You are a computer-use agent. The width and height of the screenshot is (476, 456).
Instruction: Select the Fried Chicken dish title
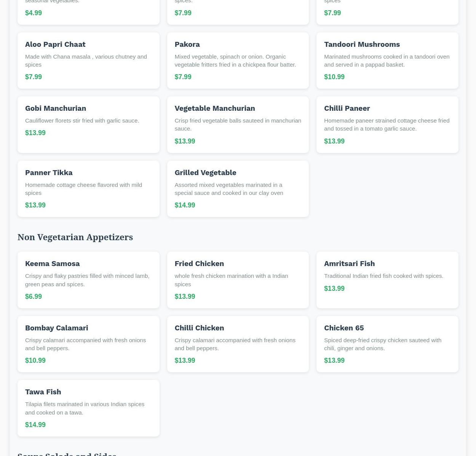coord(199,263)
